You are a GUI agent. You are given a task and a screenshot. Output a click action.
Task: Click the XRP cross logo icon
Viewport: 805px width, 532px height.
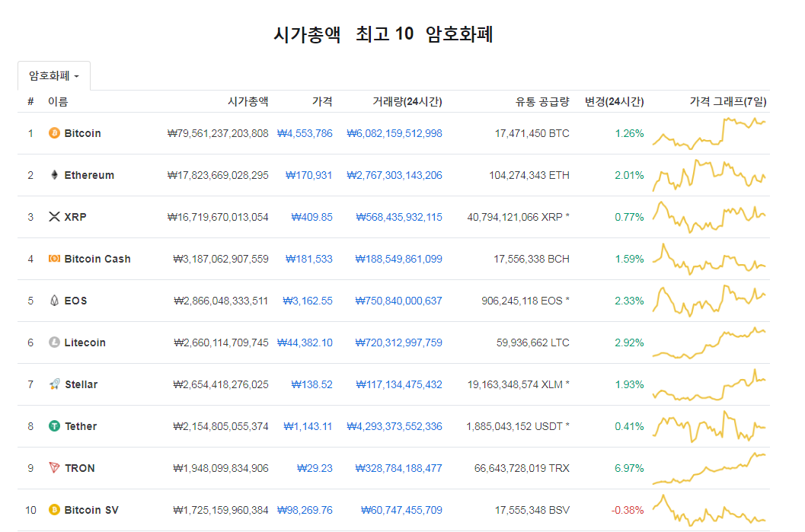54,217
